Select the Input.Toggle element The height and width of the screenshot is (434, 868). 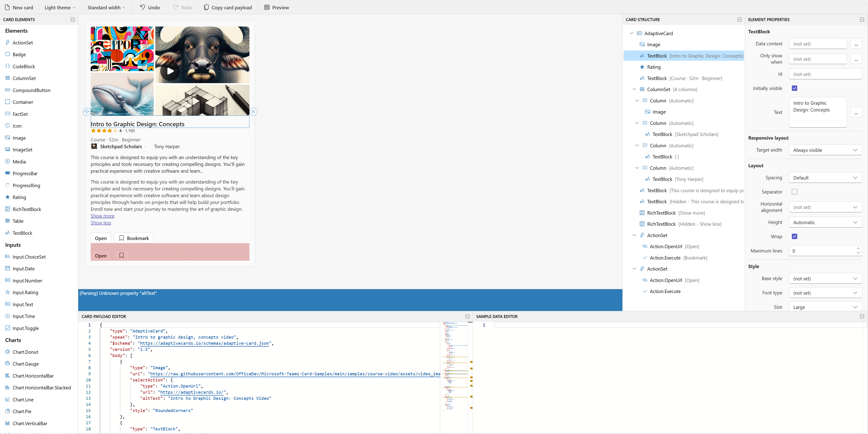[26, 328]
